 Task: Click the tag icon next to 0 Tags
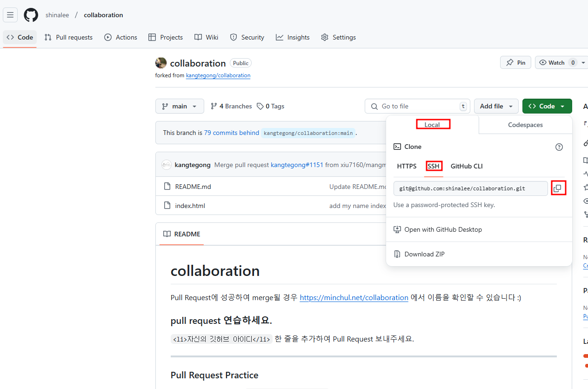tap(261, 106)
